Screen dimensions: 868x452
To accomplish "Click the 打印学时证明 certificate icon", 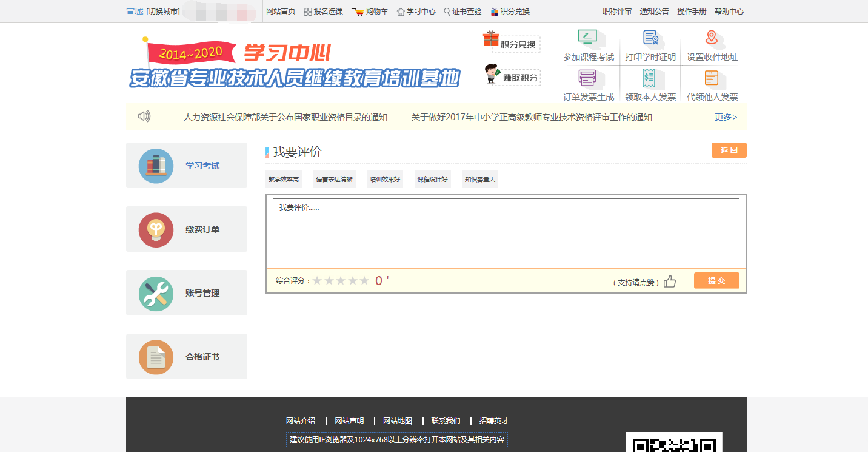I will point(650,38).
